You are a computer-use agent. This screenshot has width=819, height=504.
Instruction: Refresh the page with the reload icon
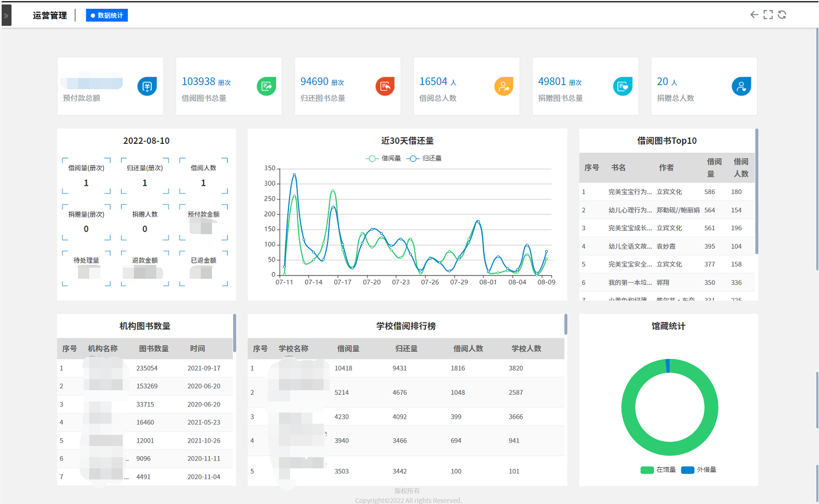[782, 15]
